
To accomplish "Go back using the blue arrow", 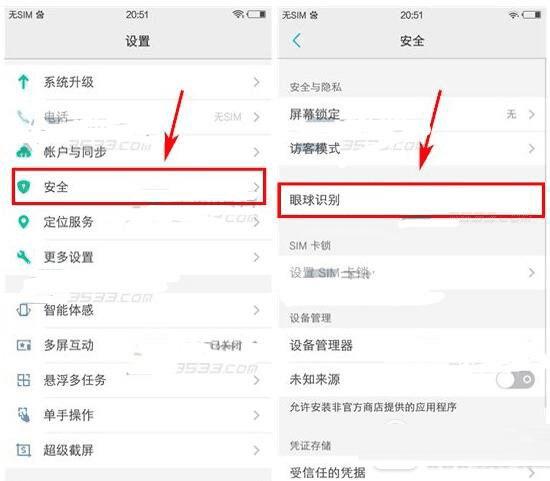I will 296,40.
